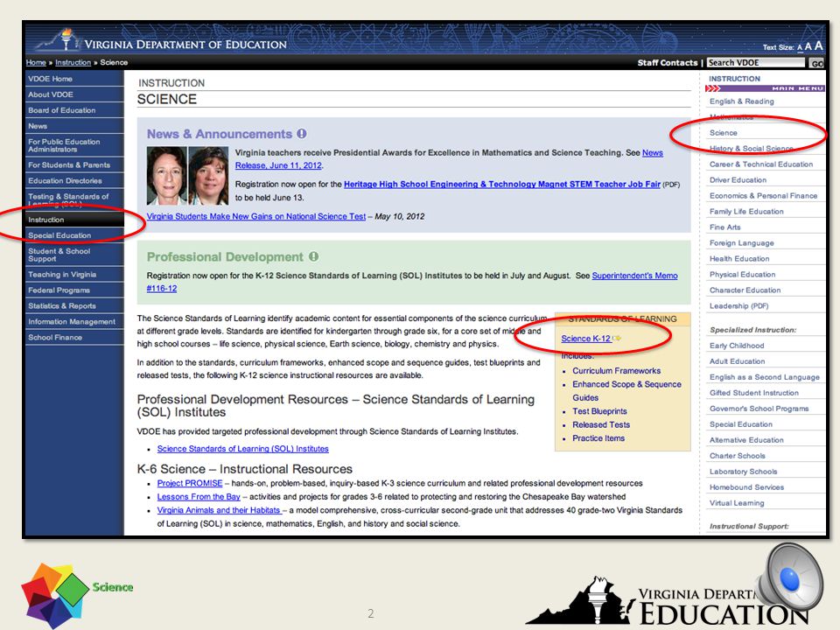Select the medium text size A
Screen dimensions: 840x630
(808, 47)
